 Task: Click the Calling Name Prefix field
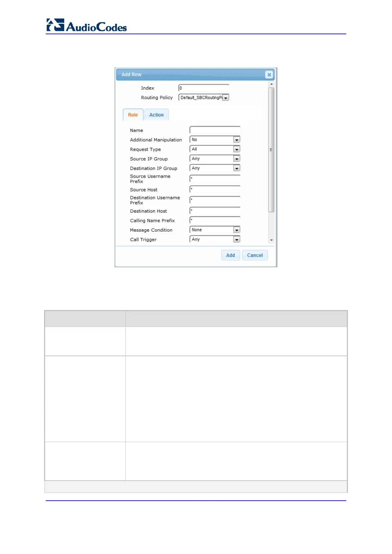pyautogui.click(x=215, y=220)
